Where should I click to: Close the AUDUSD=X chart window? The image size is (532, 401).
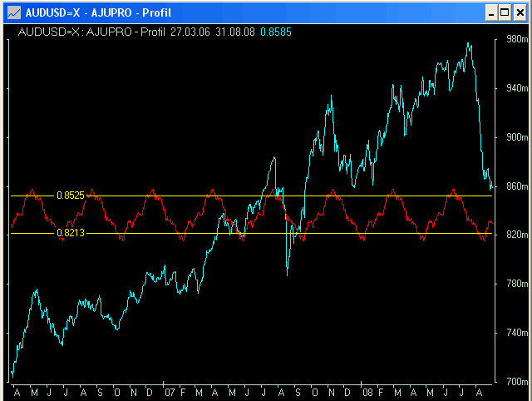click(520, 13)
